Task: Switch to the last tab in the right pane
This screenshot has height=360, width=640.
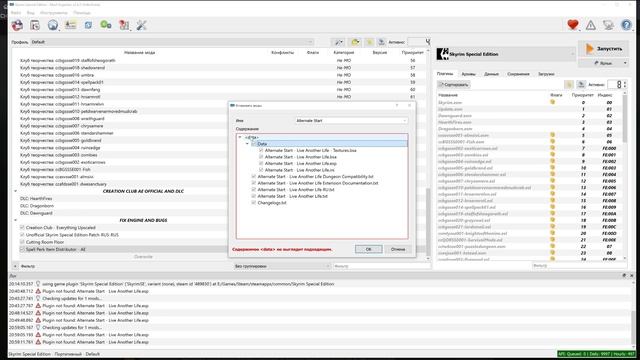Action: coord(546,74)
